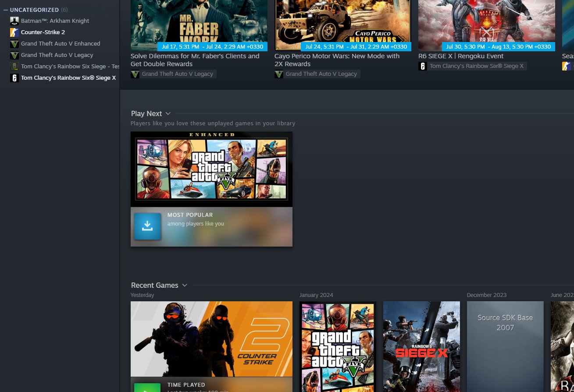Open Grand Theft Auto V cover in Recent Games
Viewport: 574px width, 392px height.
click(338, 346)
